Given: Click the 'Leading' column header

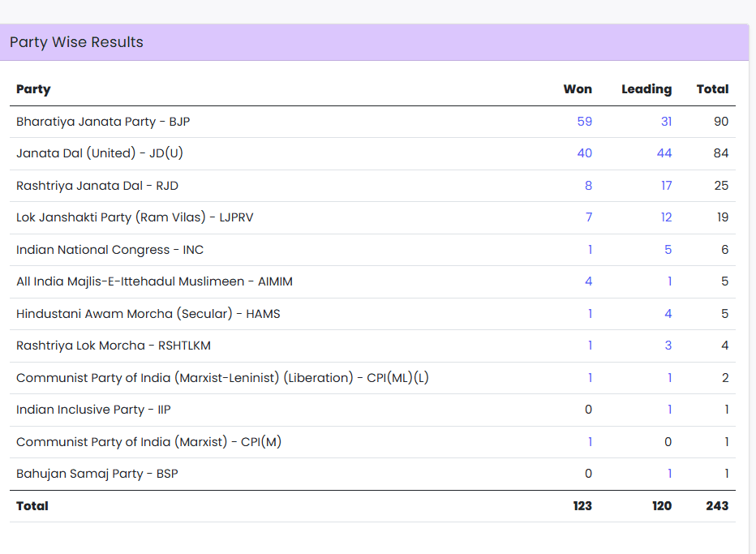Looking at the screenshot, I should pyautogui.click(x=646, y=90).
